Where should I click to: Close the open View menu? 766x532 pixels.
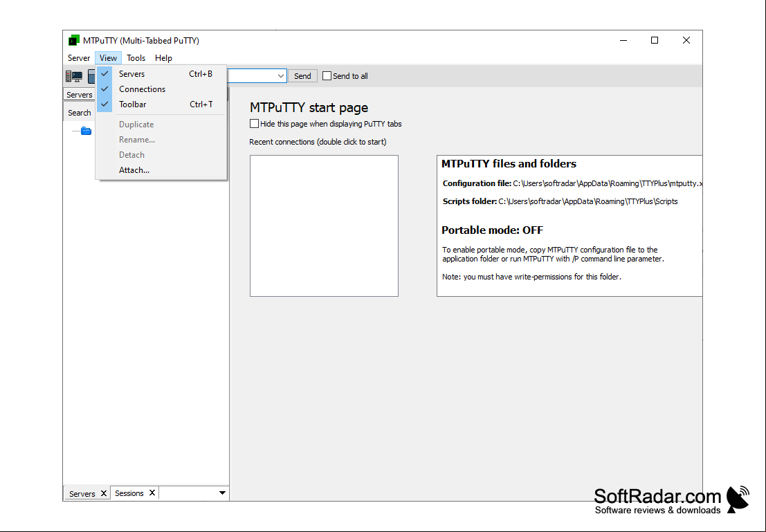pyautogui.click(x=108, y=57)
